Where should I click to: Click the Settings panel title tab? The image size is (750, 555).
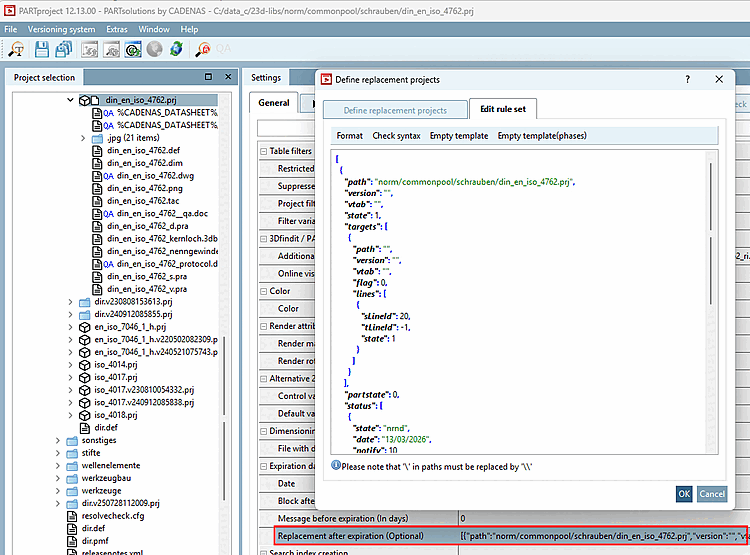pos(266,78)
